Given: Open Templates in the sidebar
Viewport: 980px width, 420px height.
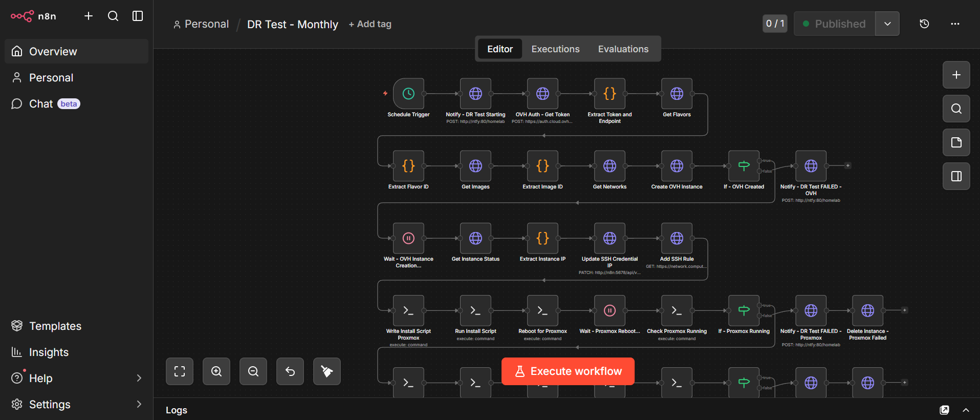Looking at the screenshot, I should point(76,326).
